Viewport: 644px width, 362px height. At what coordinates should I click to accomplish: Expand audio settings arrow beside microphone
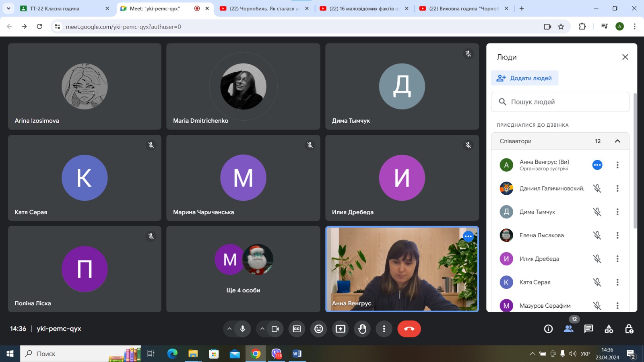pyautogui.click(x=229, y=329)
